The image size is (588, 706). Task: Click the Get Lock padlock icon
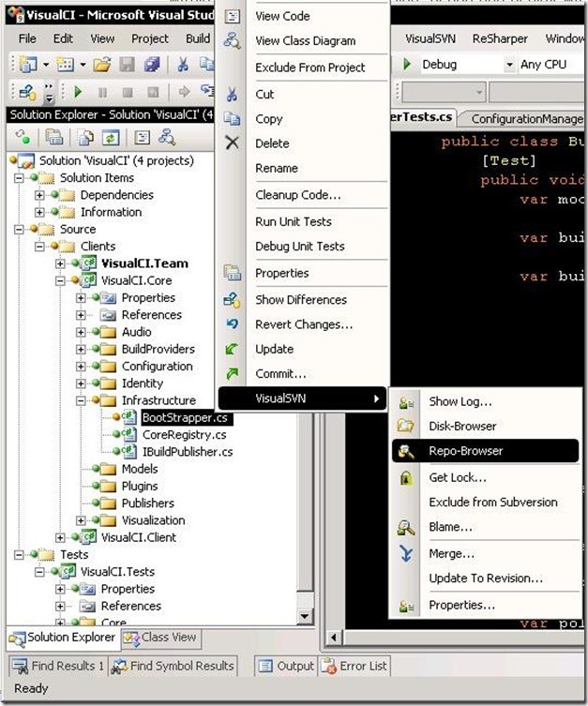point(406,478)
